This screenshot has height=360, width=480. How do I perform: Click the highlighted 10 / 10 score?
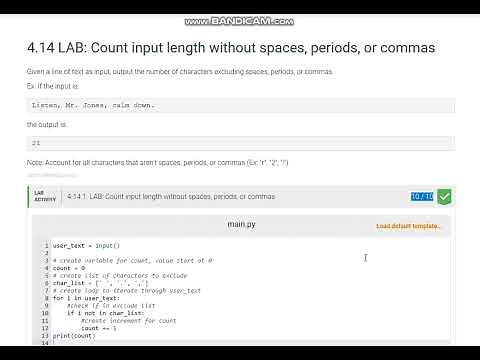pyautogui.click(x=422, y=196)
